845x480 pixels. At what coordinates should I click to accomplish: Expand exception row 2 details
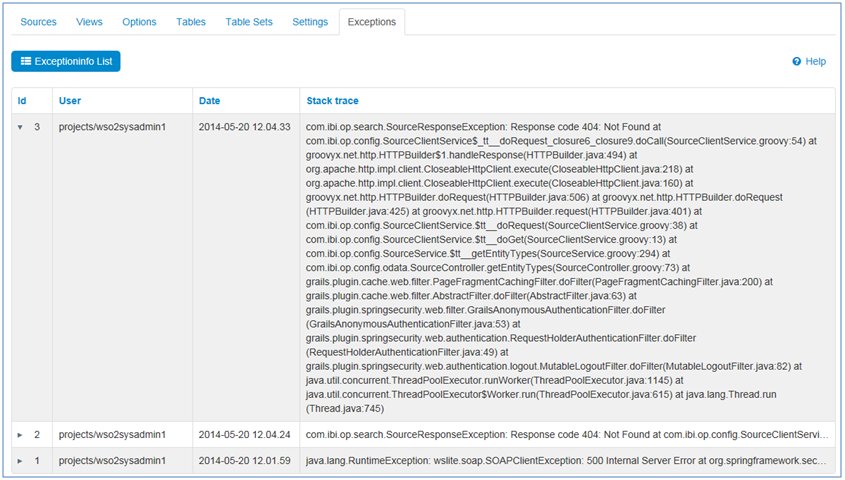20,435
